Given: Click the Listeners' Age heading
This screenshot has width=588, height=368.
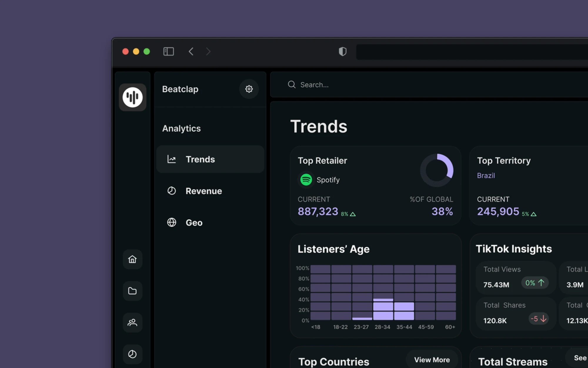Looking at the screenshot, I should [x=334, y=249].
